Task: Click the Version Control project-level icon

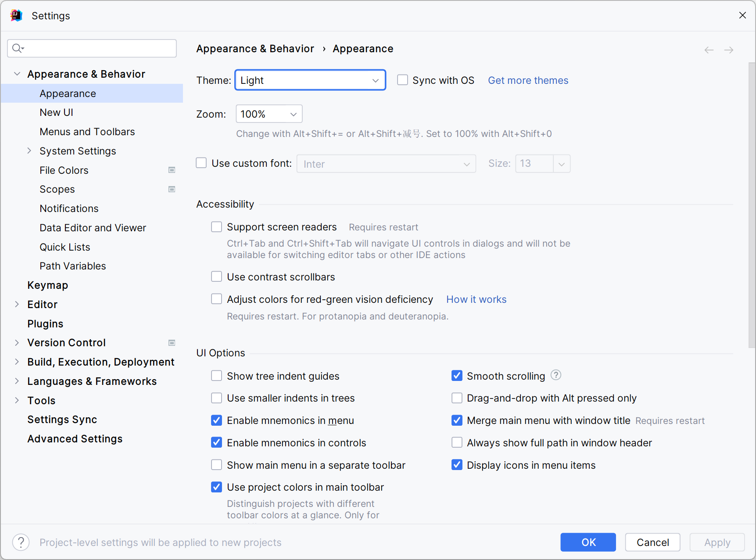Action: click(x=172, y=343)
